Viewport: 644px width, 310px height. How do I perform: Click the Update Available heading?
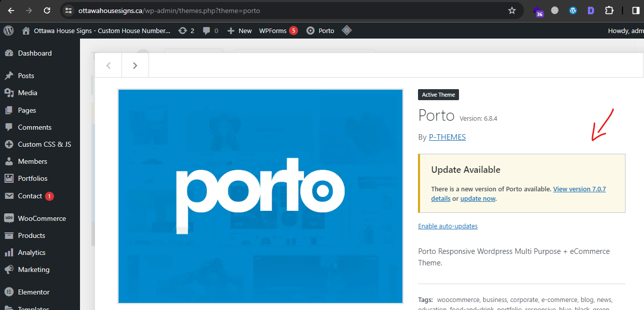click(465, 170)
